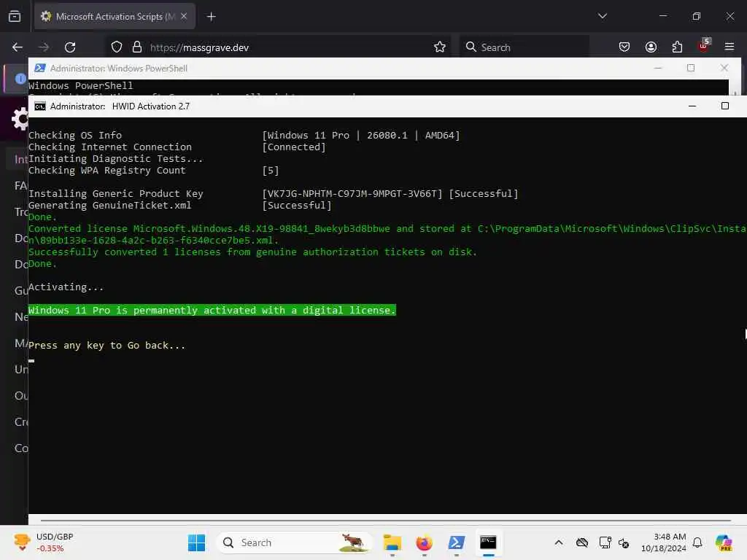
Task: Click the generic product key text
Action: pyautogui.click(x=352, y=194)
